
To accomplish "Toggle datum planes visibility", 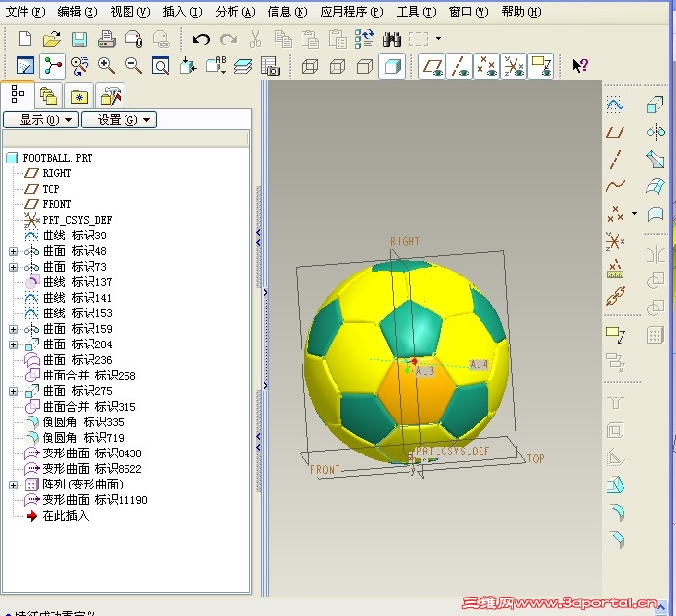I will coord(433,66).
